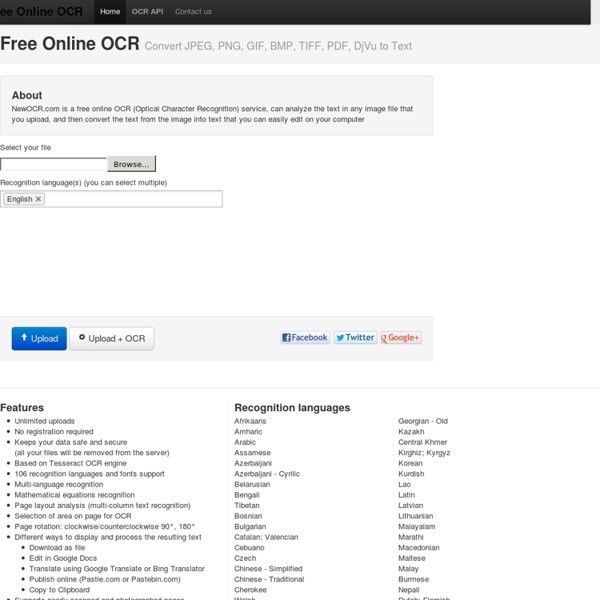Open the Home navigation tab

(110, 12)
